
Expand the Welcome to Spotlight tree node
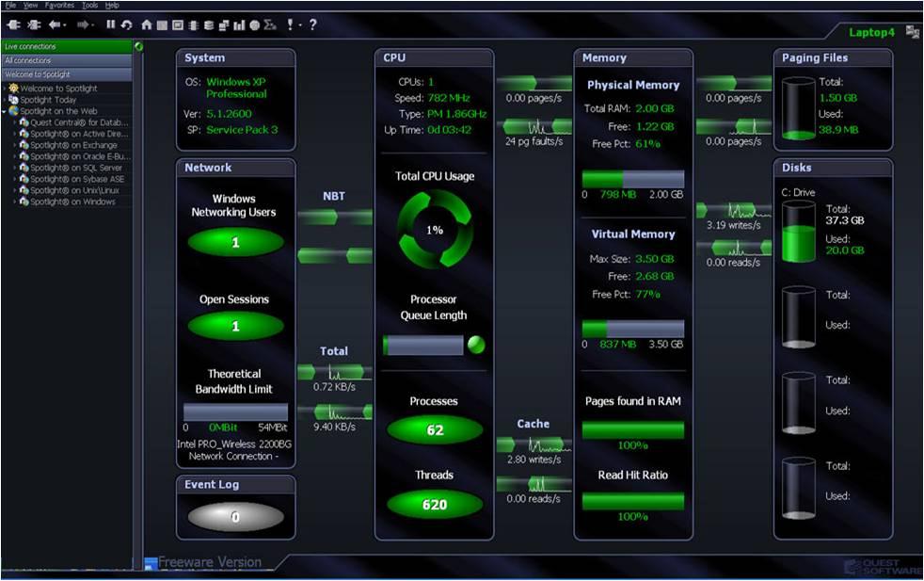coord(5,89)
